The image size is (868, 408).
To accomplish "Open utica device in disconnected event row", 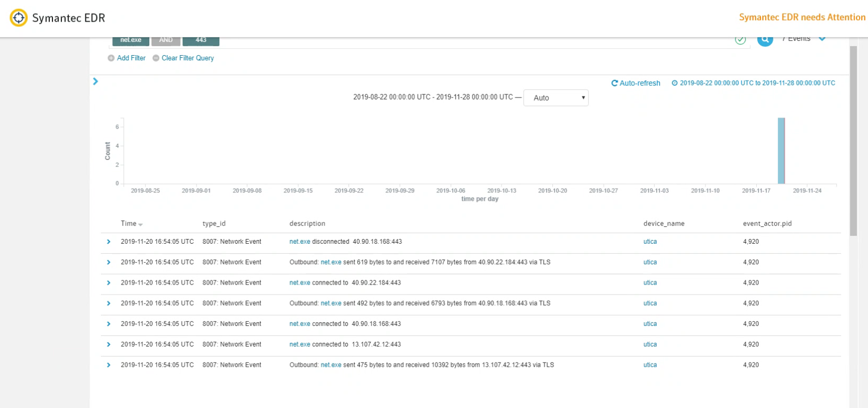I will coord(650,242).
